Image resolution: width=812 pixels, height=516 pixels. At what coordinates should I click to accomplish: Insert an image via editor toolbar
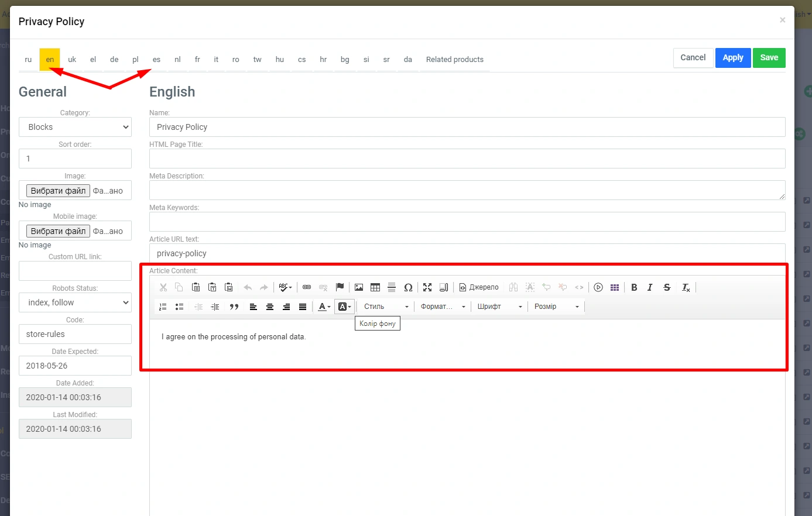[359, 287]
